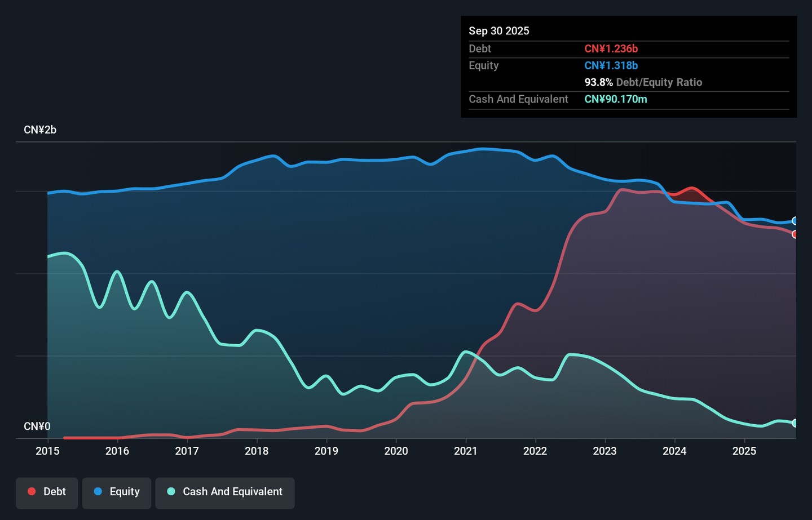Click the CN¥1.318b equity value in tooltip
The image size is (812, 520).
(x=611, y=65)
